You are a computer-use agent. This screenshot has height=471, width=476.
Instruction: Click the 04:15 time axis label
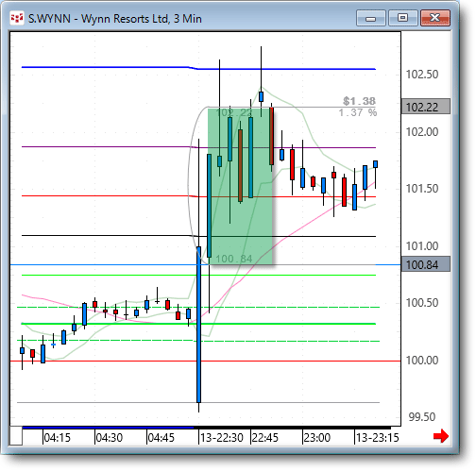(x=58, y=438)
